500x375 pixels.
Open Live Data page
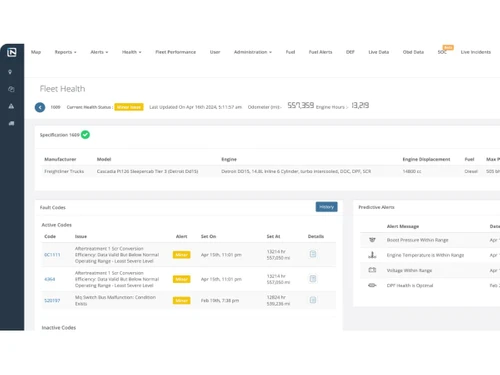[379, 52]
